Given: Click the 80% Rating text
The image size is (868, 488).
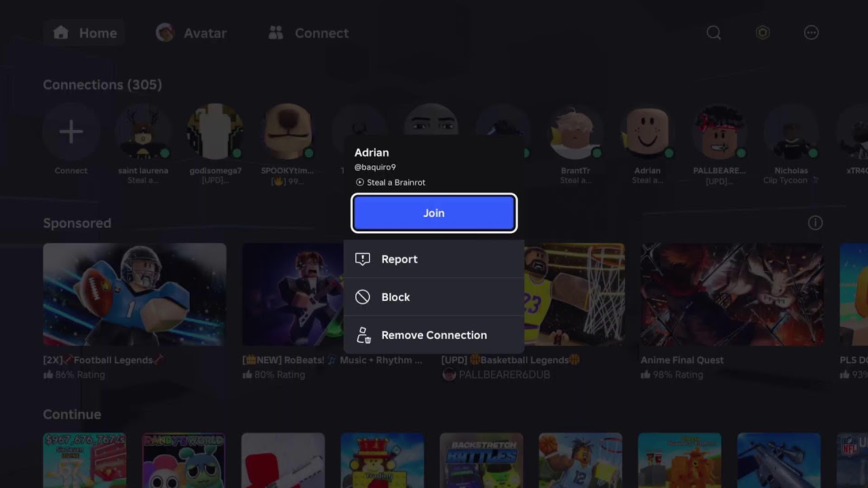Looking at the screenshot, I should coord(279,375).
